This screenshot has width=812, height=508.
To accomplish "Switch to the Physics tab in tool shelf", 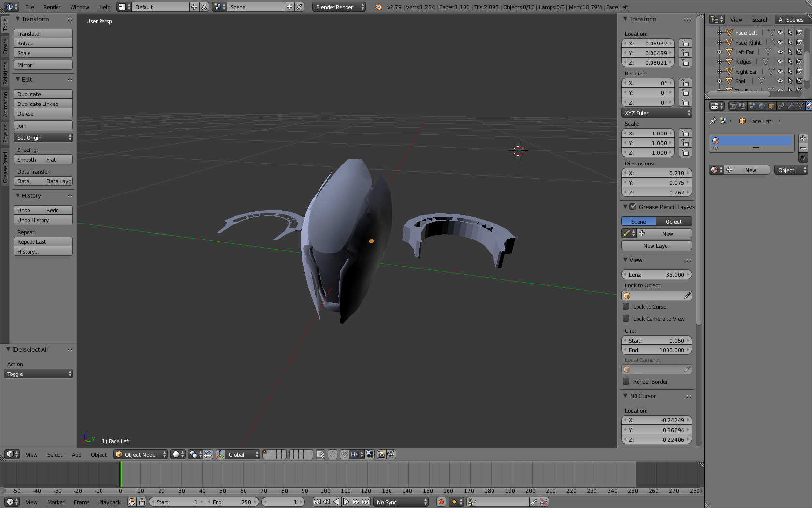I will coord(5,133).
